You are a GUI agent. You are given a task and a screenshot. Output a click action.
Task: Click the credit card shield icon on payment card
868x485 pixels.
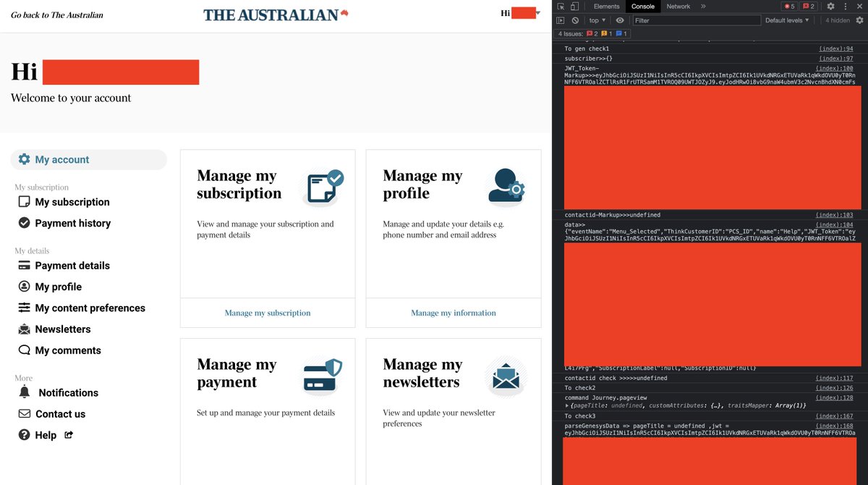tap(323, 376)
